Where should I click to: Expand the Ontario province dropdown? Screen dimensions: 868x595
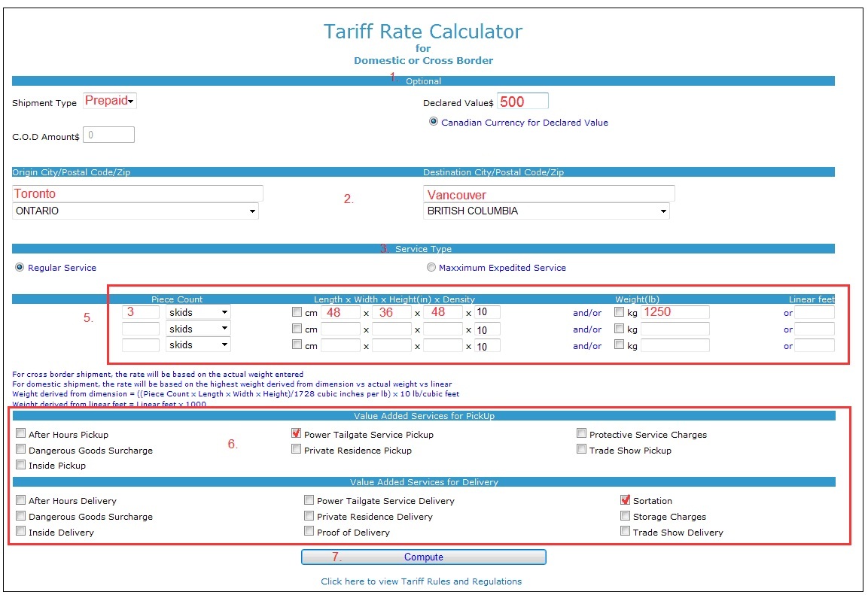[x=136, y=211]
